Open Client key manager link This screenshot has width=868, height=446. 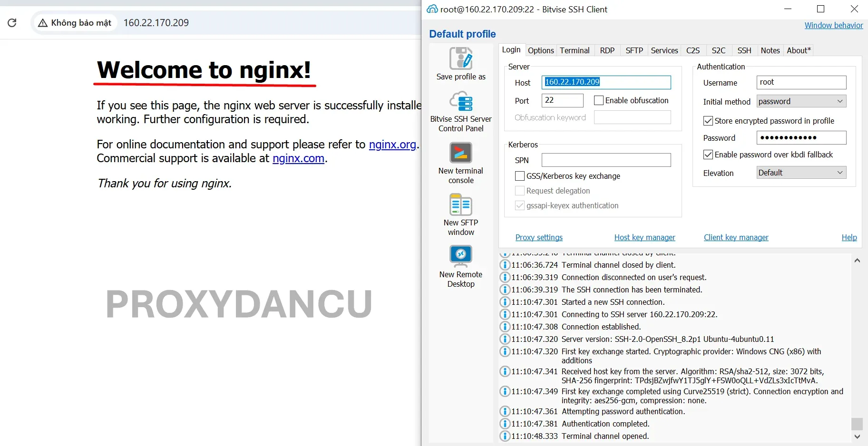pyautogui.click(x=736, y=237)
